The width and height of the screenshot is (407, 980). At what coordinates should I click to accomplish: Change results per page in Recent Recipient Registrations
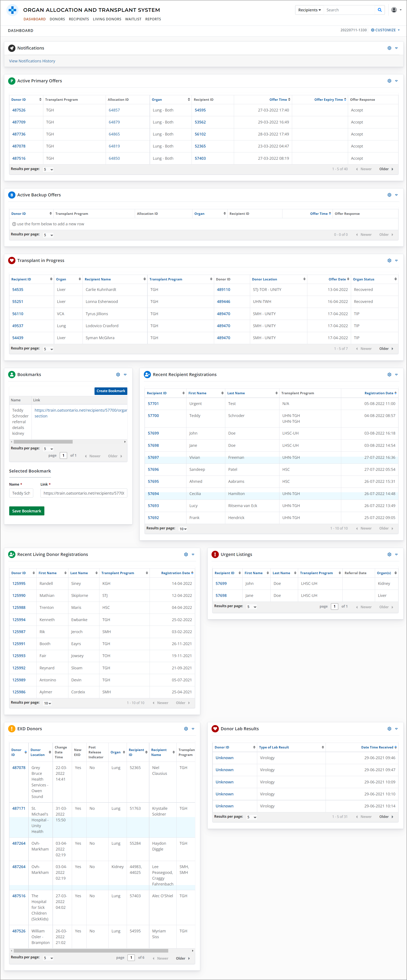[x=183, y=529]
